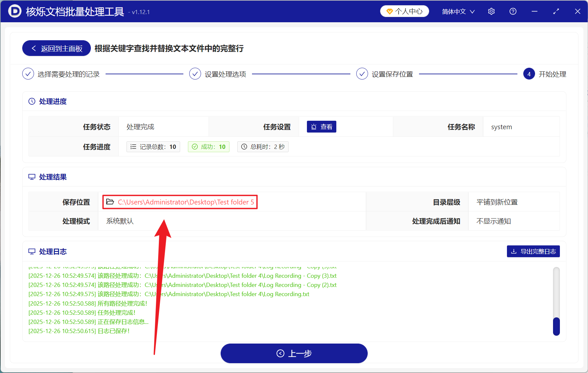Click the 返回到主面板 back button
This screenshot has width=588, height=373.
56,48
